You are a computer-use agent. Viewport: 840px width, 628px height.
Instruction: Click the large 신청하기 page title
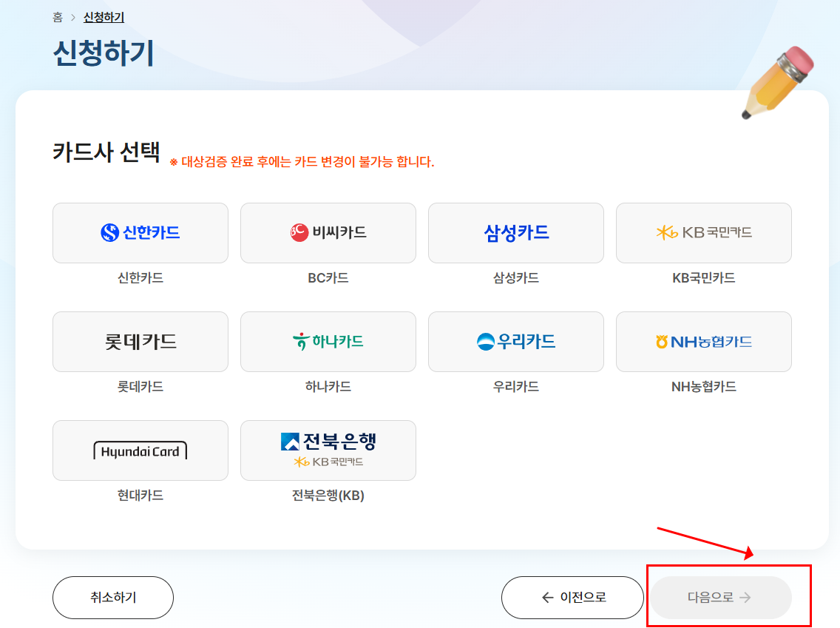(x=104, y=53)
